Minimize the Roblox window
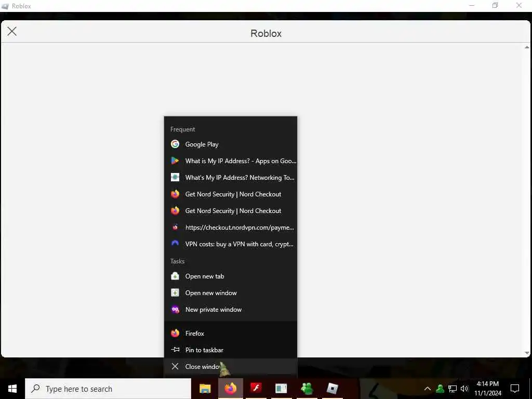This screenshot has width=532, height=399. click(472, 5)
